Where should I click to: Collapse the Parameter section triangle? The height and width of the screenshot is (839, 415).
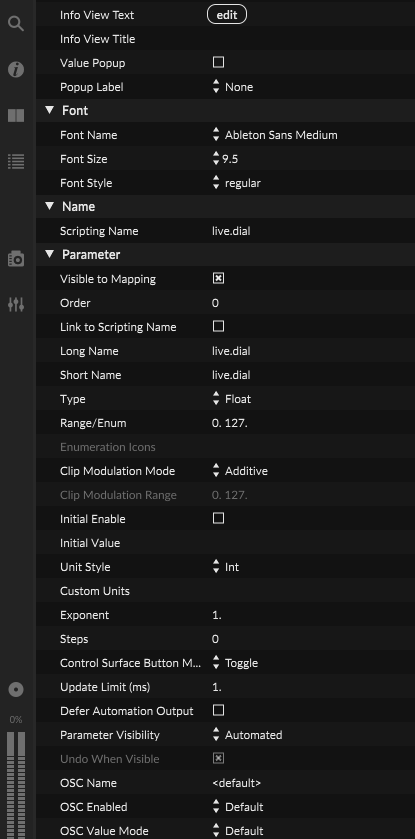coord(50,254)
